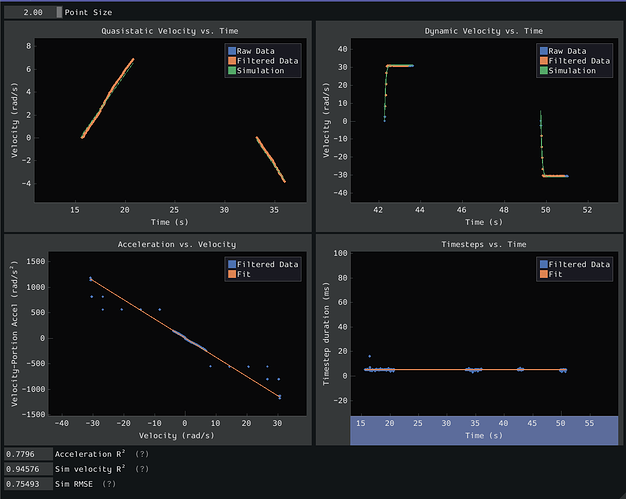626x499 pixels.
Task: Select the Sim velocity R² value field 0.94576
Action: [28, 469]
